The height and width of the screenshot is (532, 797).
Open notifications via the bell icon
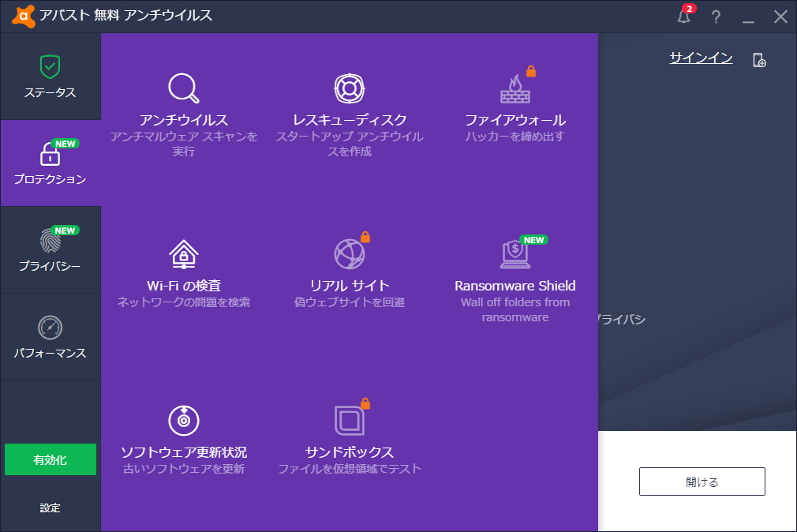point(683,16)
